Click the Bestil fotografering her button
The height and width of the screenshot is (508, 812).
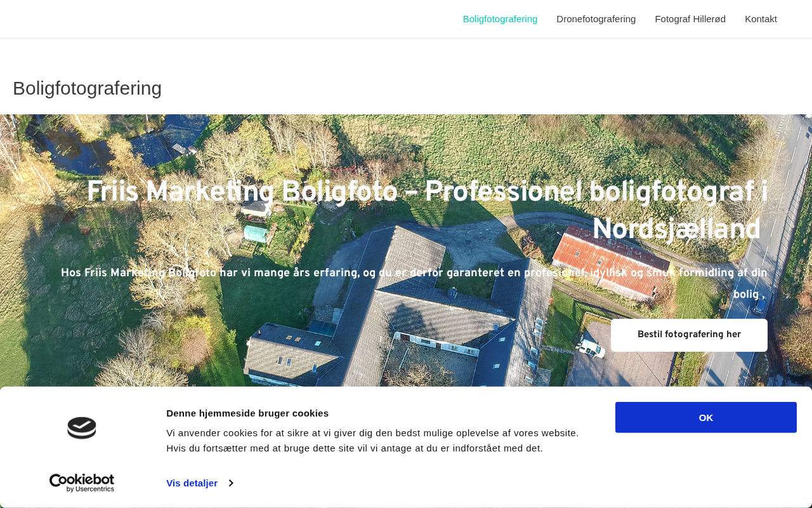[689, 335]
